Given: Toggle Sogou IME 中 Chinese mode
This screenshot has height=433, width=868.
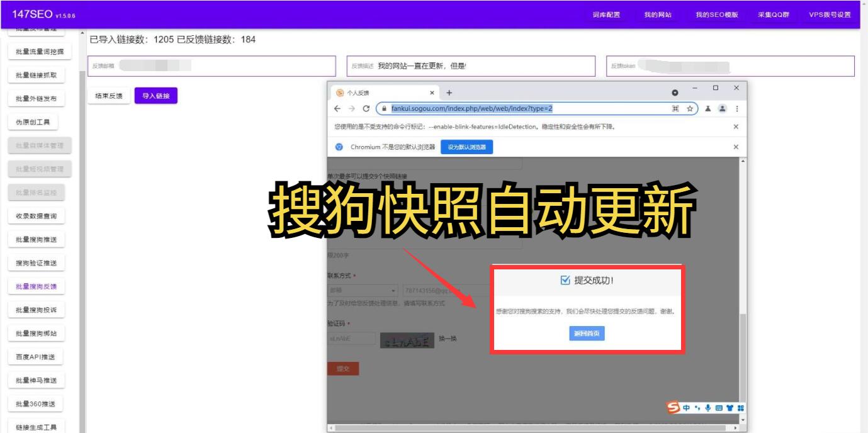Looking at the screenshot, I should pyautogui.click(x=686, y=408).
